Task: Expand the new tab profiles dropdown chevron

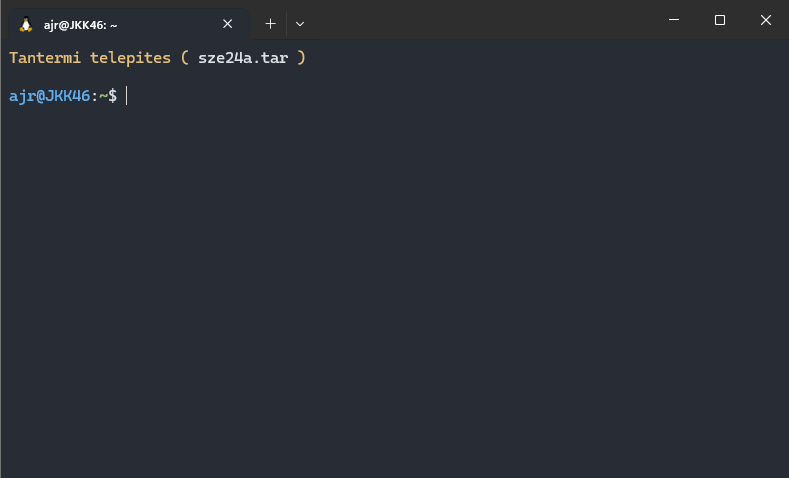Action: coord(300,24)
